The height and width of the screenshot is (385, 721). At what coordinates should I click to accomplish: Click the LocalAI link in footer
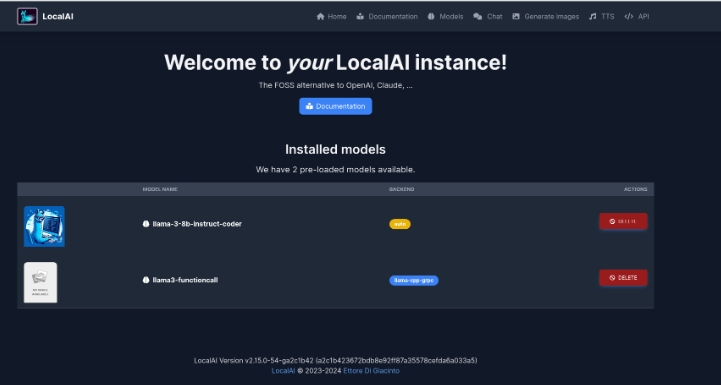coord(283,371)
